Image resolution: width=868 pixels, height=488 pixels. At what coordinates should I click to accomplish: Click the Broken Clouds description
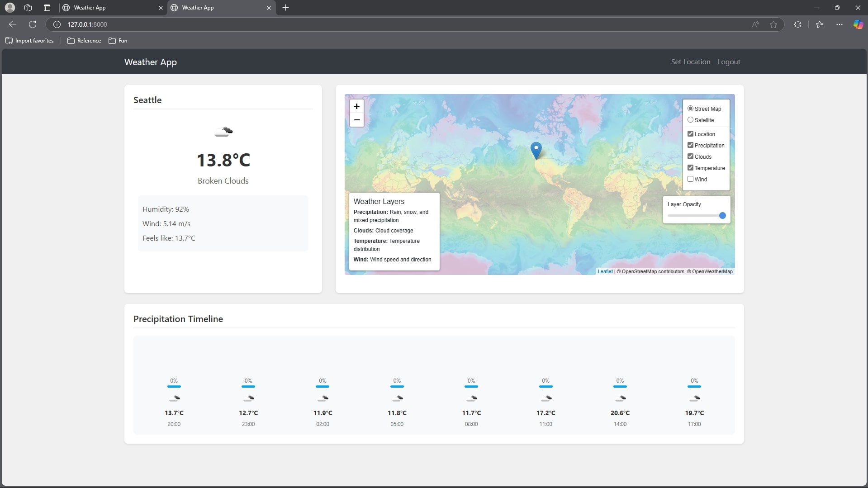tap(223, 181)
